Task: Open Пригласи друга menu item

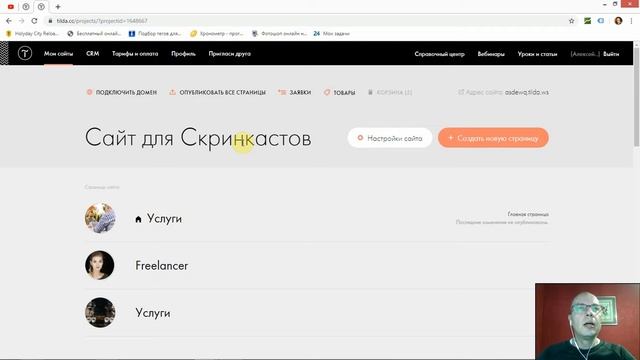Action: (x=229, y=54)
